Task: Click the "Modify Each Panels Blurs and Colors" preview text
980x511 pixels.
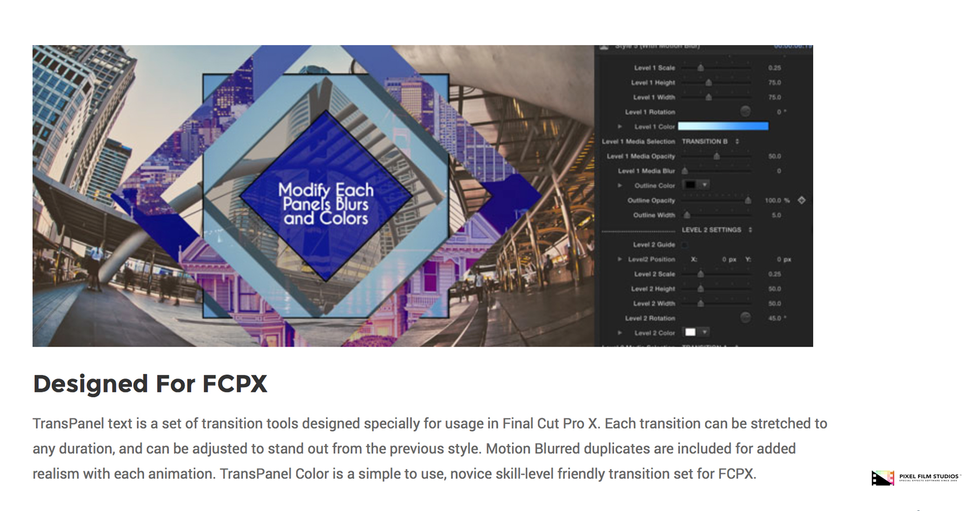Action: [x=326, y=204]
